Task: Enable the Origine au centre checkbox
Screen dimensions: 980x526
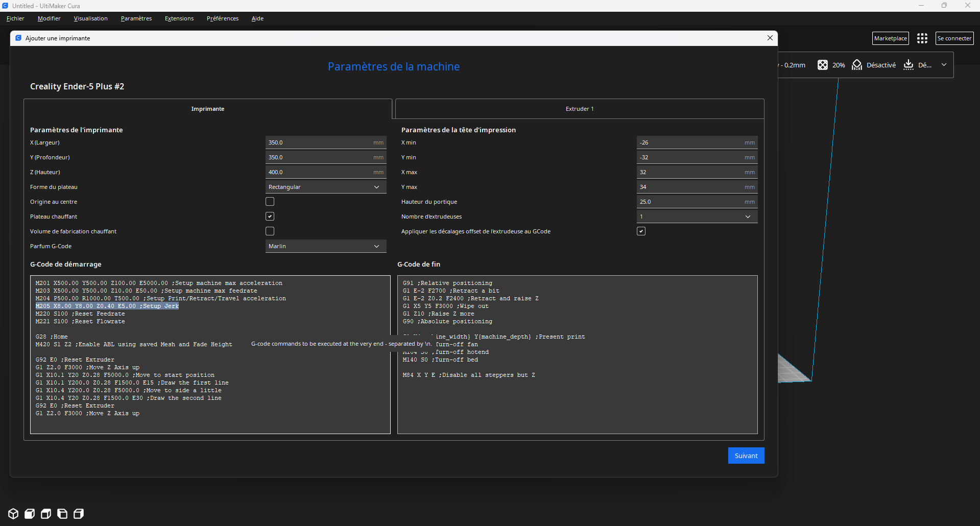Action: (270, 202)
